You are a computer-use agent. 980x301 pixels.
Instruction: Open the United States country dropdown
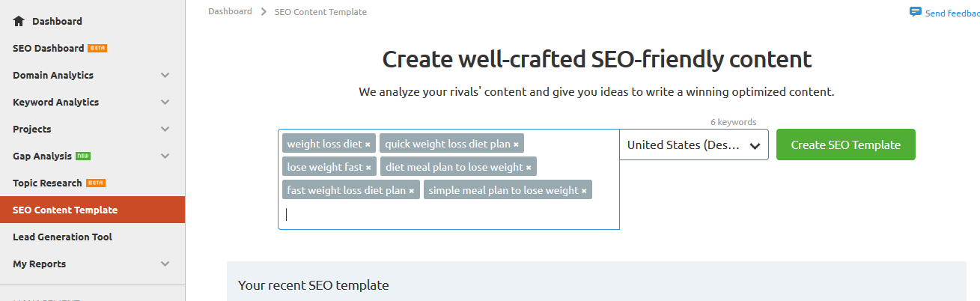(693, 145)
